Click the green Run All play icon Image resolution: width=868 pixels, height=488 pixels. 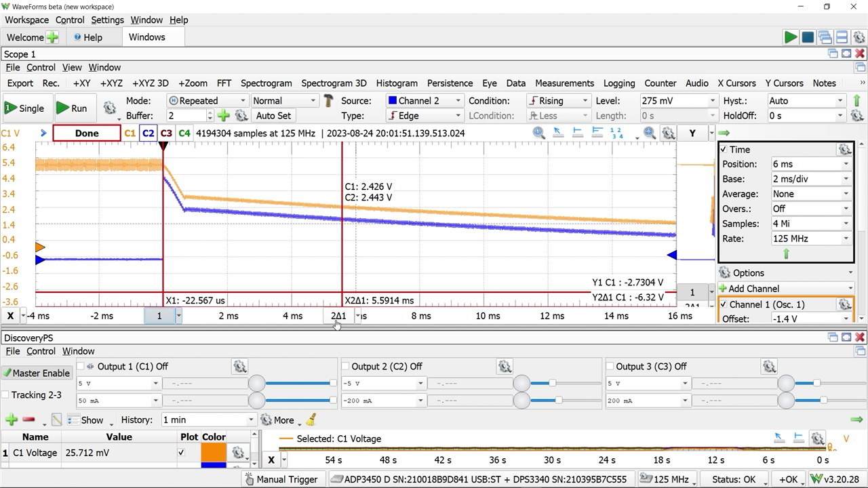[791, 37]
